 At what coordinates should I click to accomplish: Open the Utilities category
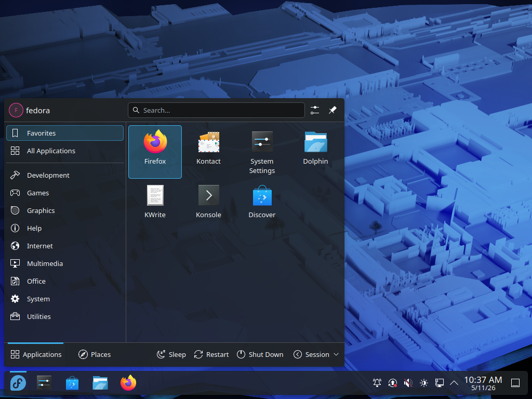coord(65,316)
